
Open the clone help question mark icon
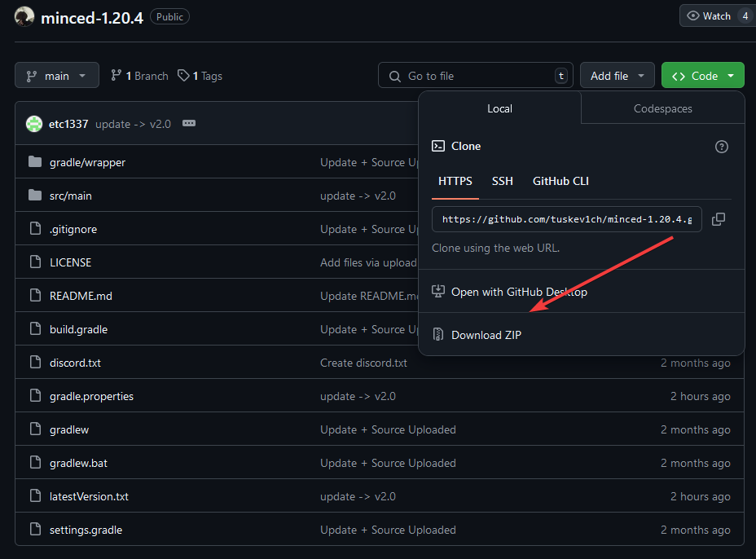721,147
